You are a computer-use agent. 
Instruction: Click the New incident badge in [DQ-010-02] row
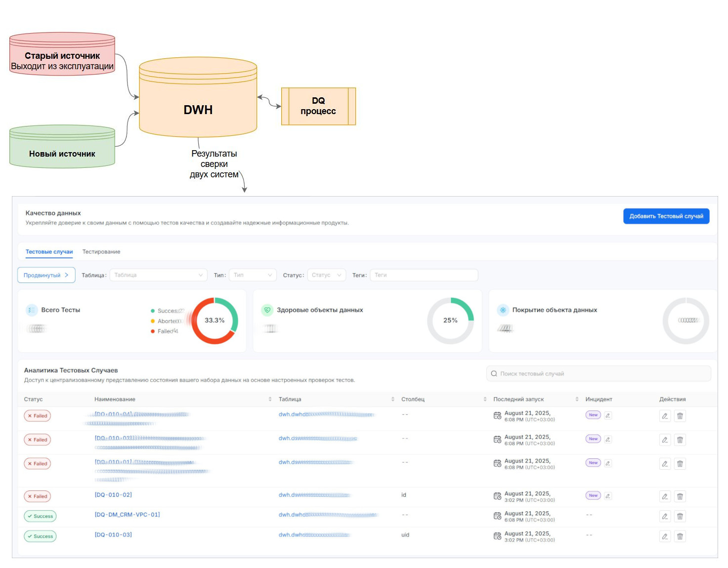tap(593, 495)
